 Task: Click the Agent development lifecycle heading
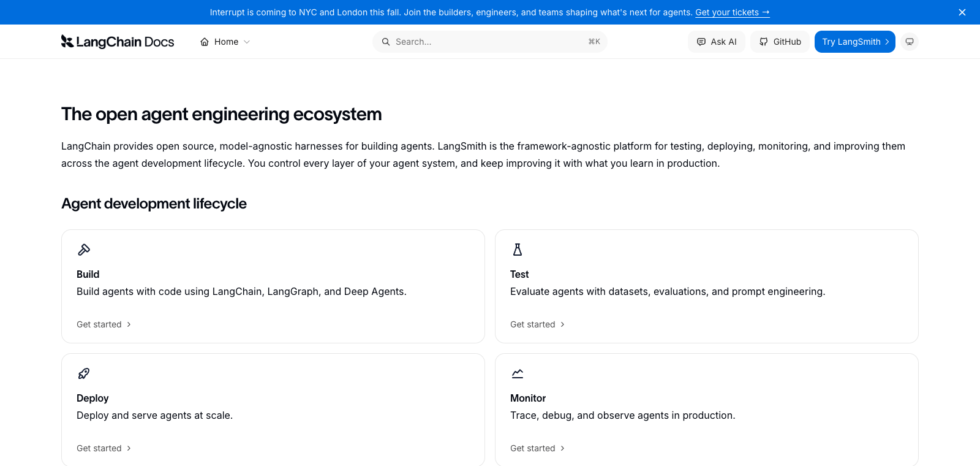154,204
